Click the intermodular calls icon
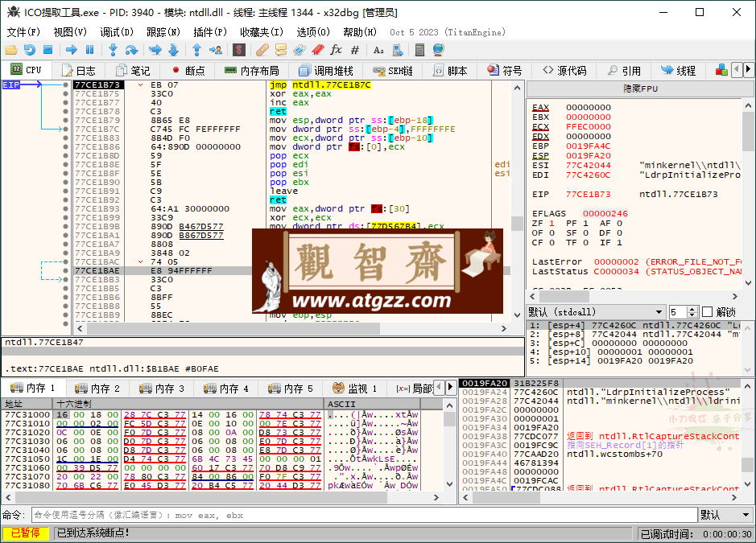756x543 pixels. click(x=397, y=50)
